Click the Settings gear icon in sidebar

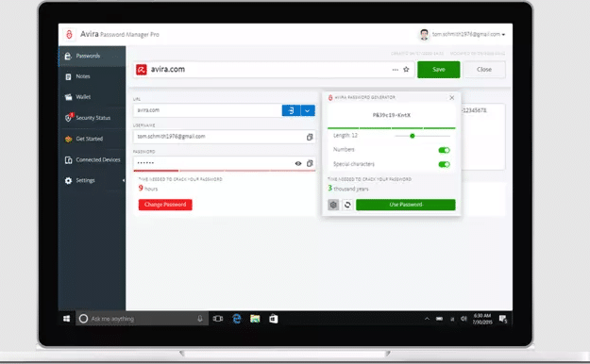tap(68, 180)
